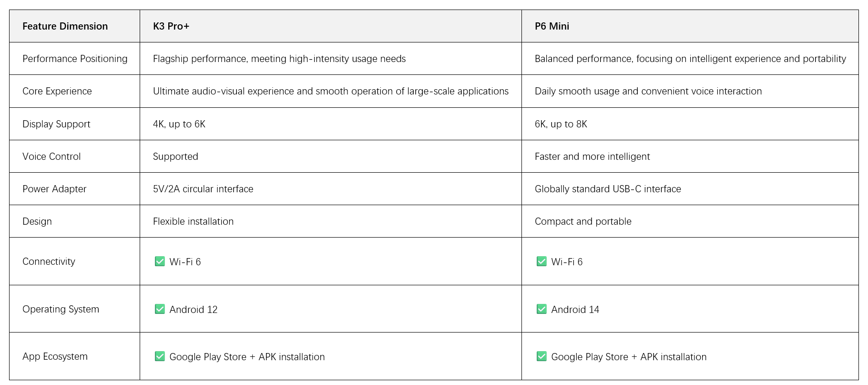This screenshot has height=385, width=868.
Task: Click K3 Pro+ Google Play Store checkmark icon
Action: pyautogui.click(x=160, y=356)
